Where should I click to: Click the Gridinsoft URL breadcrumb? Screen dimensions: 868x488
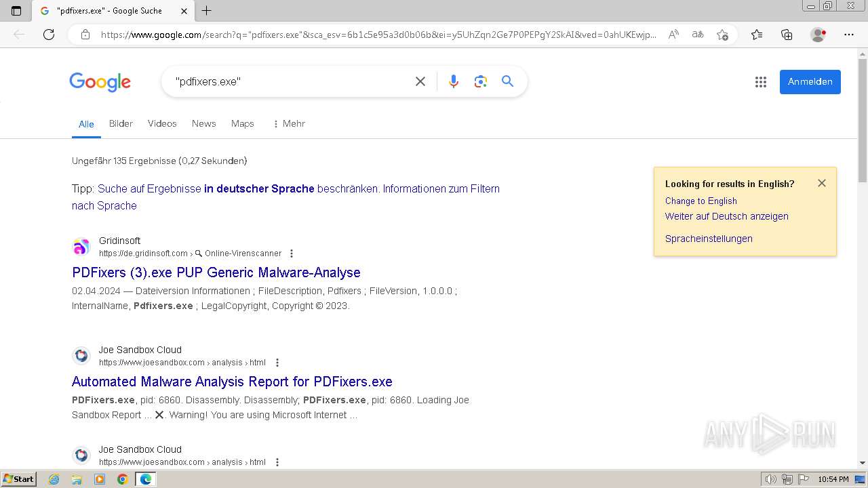point(191,253)
